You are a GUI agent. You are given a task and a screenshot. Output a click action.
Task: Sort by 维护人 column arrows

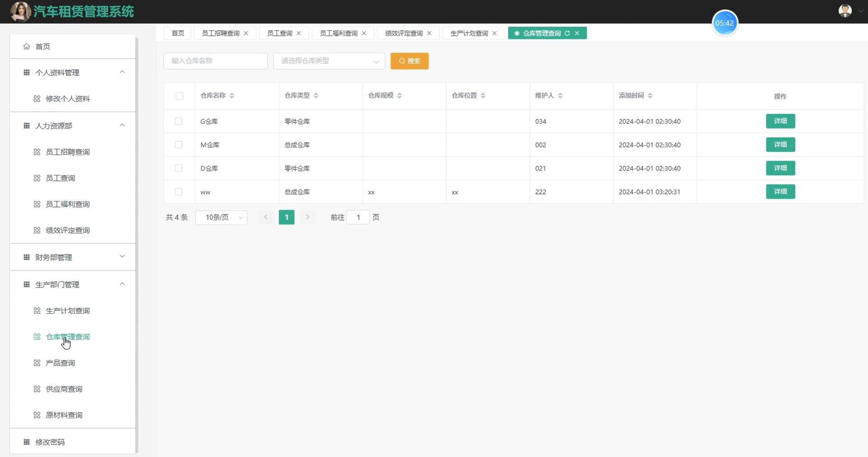coord(560,95)
